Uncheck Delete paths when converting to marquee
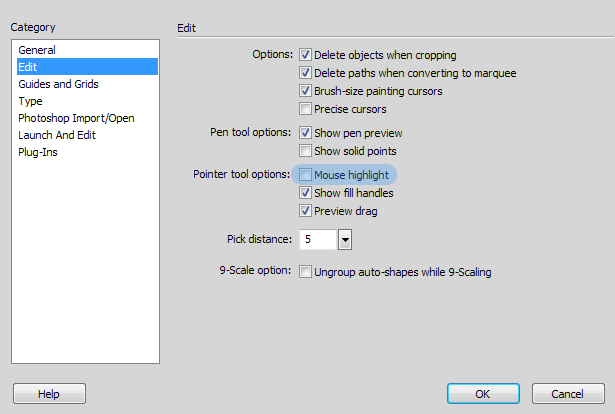 click(x=305, y=73)
